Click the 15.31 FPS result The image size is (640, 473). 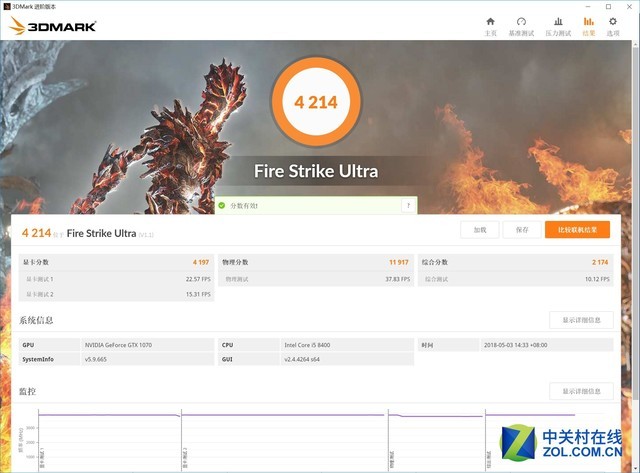click(x=198, y=294)
